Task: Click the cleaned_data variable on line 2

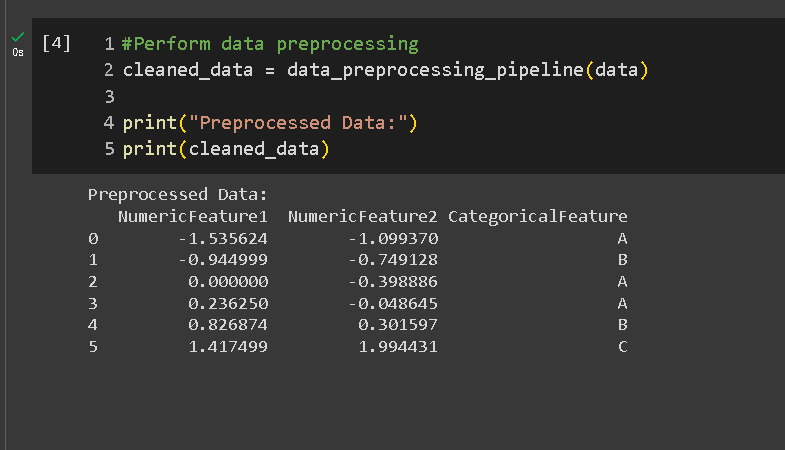Action: pyautogui.click(x=188, y=70)
